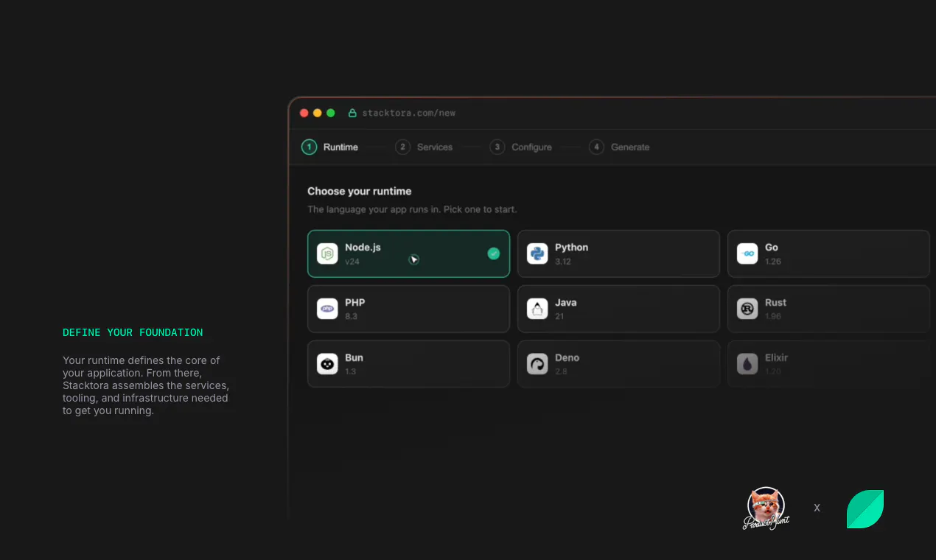Click step number 1 circle
Screen dimensions: 936x560
310,147
